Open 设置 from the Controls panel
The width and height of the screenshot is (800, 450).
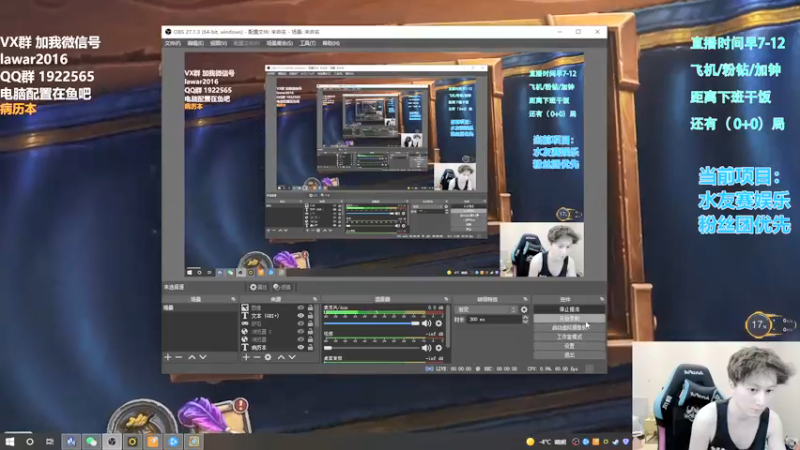569,346
